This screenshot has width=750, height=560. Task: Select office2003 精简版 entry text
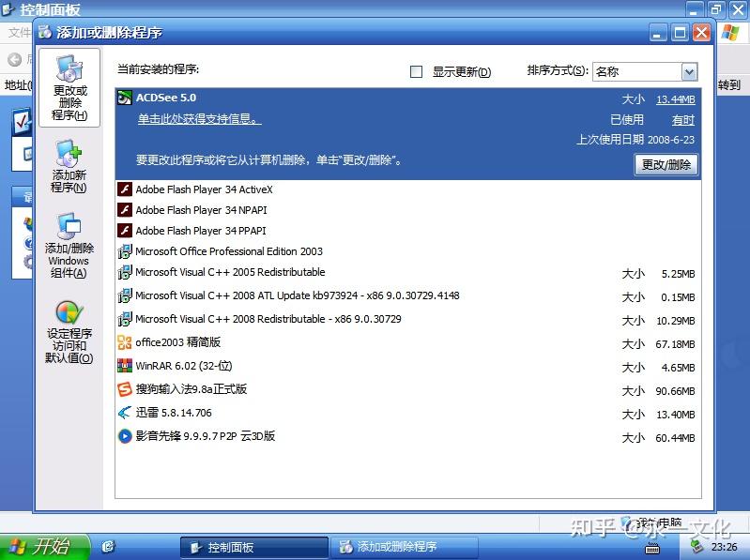(177, 342)
